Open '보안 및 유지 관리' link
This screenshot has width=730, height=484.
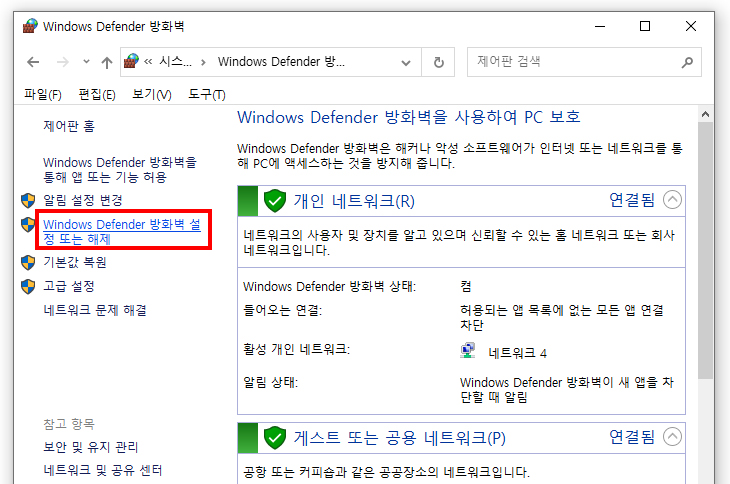point(91,447)
